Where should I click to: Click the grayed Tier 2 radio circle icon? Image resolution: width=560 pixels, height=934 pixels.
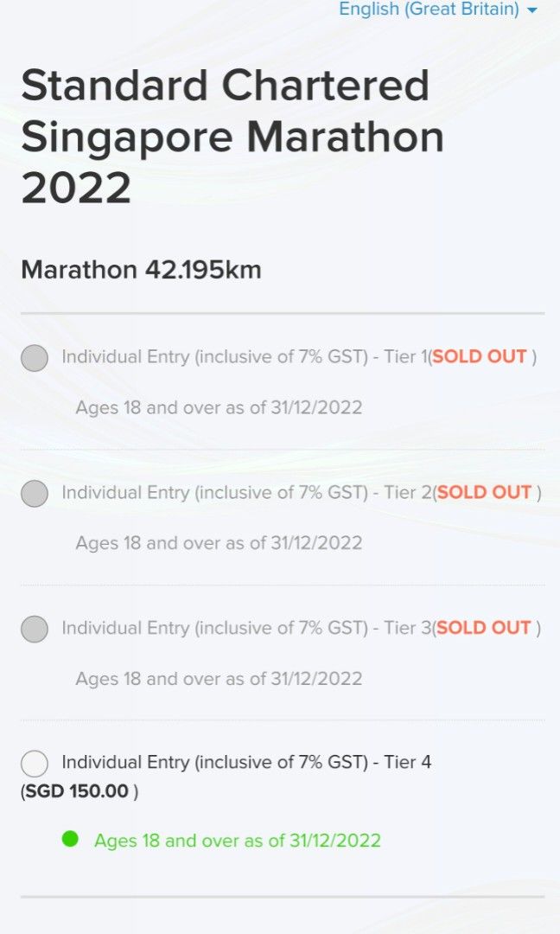tap(35, 493)
